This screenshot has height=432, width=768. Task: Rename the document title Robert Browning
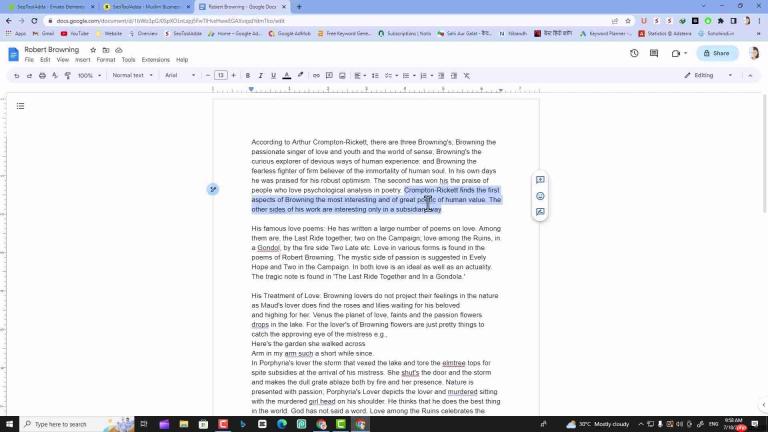(x=51, y=49)
